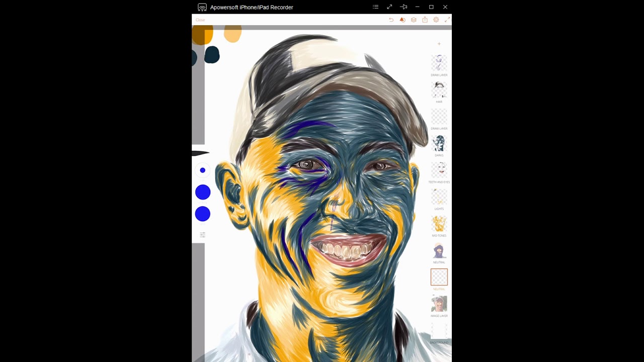Image resolution: width=644 pixels, height=362 pixels.
Task: Minimize the Apowersoft recorder window
Action: pyautogui.click(x=418, y=7)
